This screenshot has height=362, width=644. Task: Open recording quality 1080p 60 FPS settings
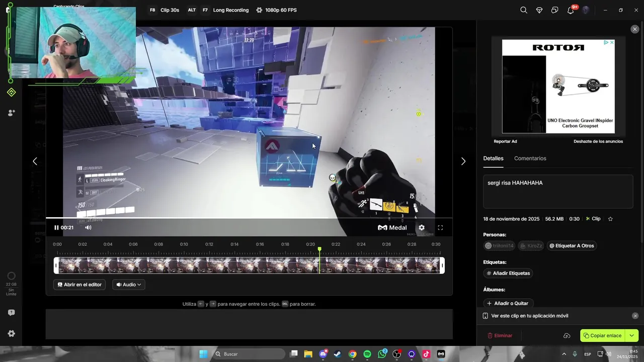point(276,10)
